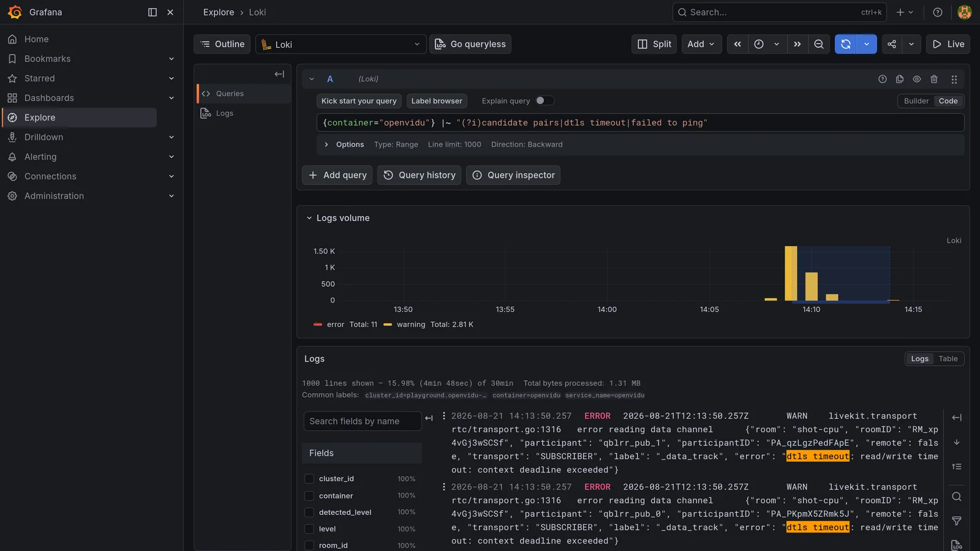
Task: Expand the Dashboards menu section
Action: pos(171,98)
